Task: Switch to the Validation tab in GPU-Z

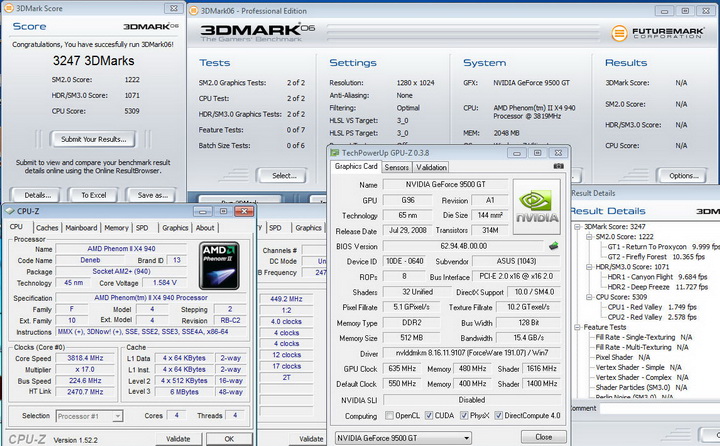Action: point(431,167)
